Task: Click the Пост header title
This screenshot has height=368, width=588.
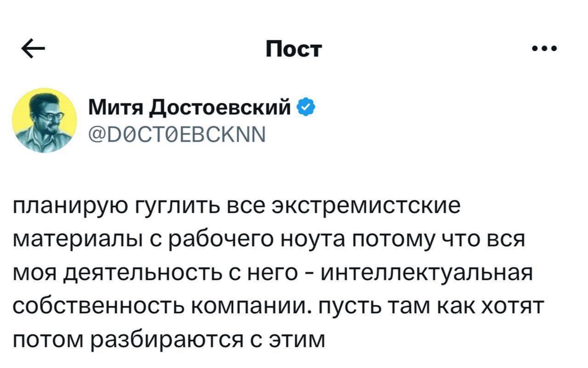Action: pyautogui.click(x=294, y=49)
